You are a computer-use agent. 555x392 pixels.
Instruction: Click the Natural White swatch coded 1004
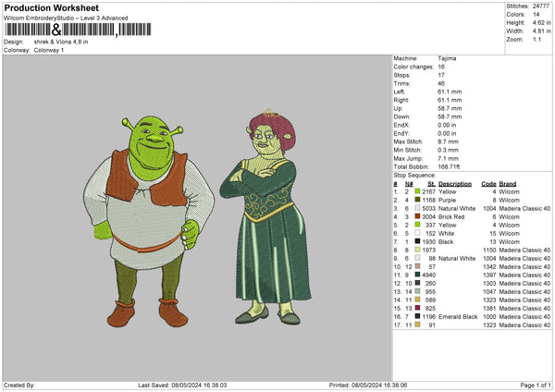coord(418,208)
